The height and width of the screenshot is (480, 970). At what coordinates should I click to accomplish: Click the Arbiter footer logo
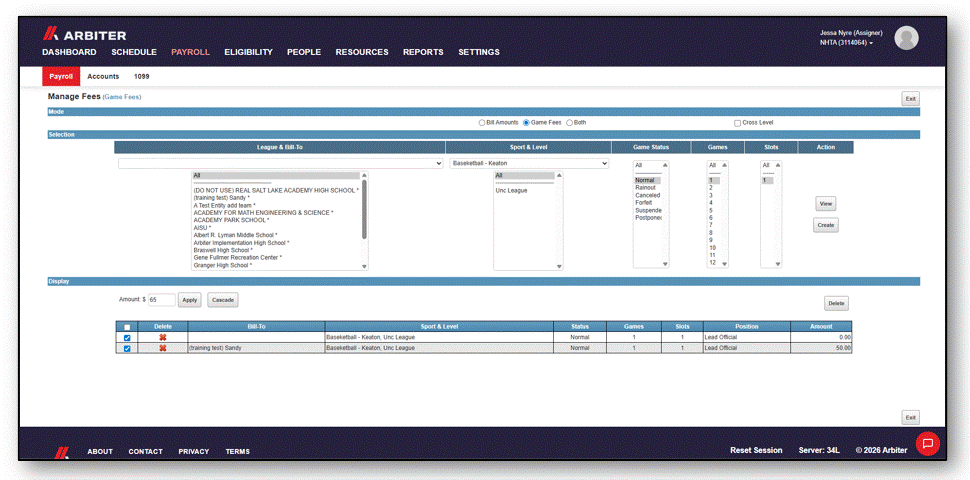point(62,452)
